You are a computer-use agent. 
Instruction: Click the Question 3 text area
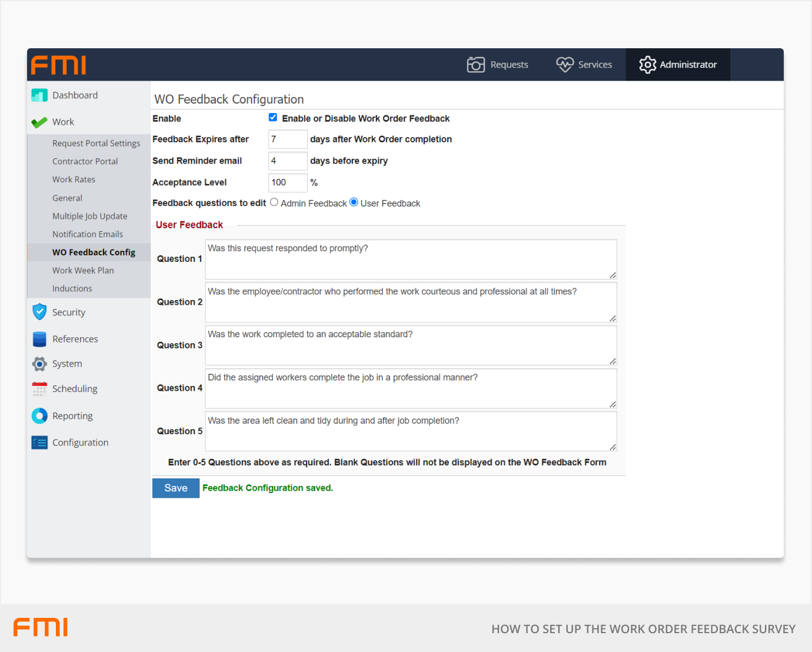(410, 345)
